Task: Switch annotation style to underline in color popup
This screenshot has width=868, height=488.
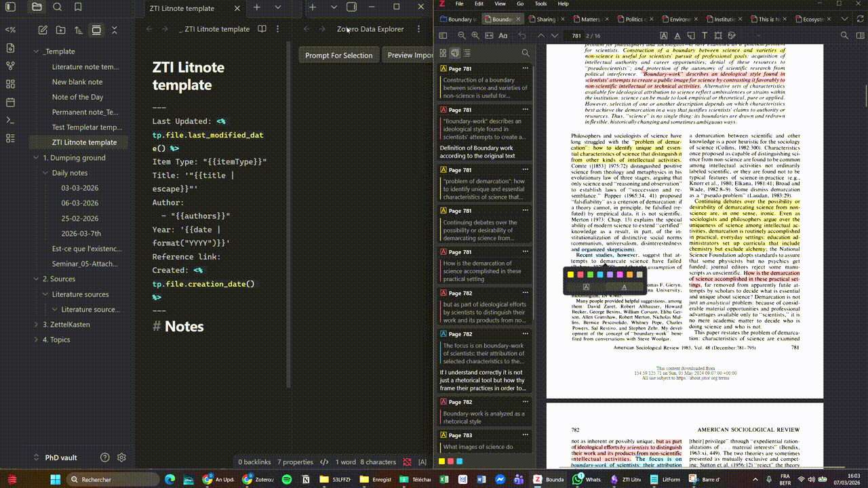Action: point(624,287)
